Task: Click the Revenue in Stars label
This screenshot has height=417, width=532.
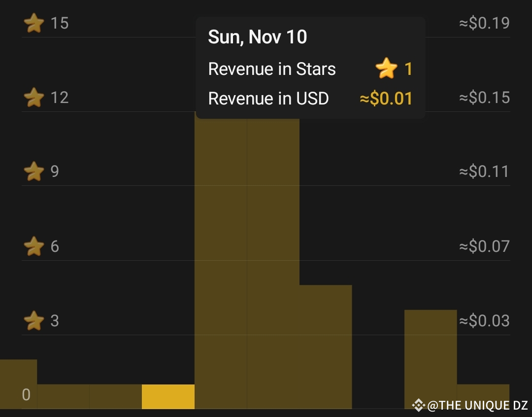Action: click(272, 69)
